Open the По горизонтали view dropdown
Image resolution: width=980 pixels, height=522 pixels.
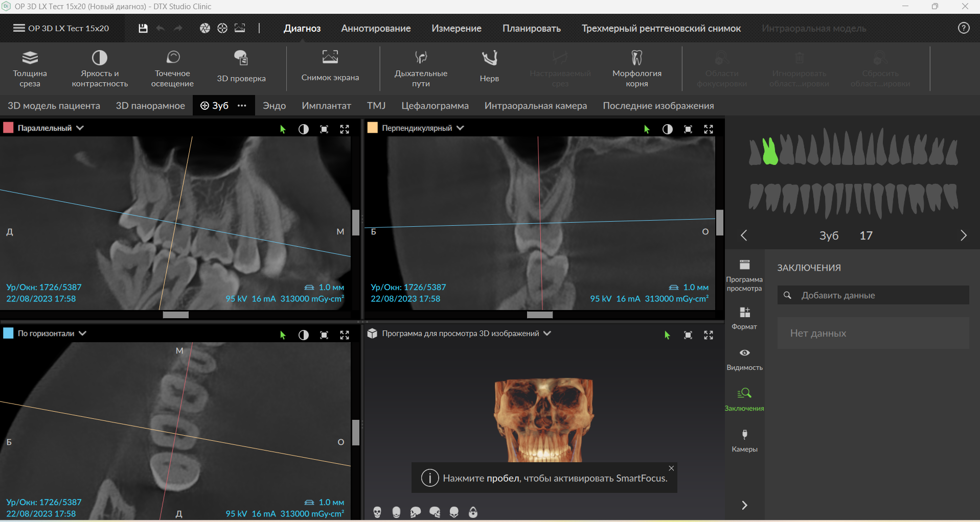(x=83, y=334)
